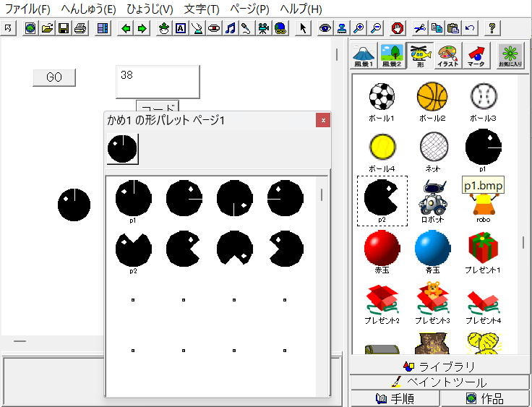Image resolution: width=532 pixels, height=407 pixels.
Task: Switch to the イラスト library tab
Action: 448,56
